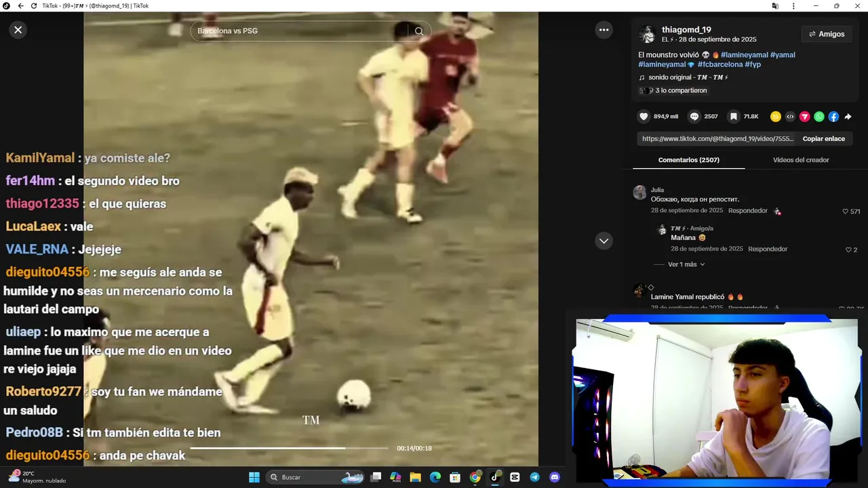Open TikTok app in taskbar

coord(495,477)
